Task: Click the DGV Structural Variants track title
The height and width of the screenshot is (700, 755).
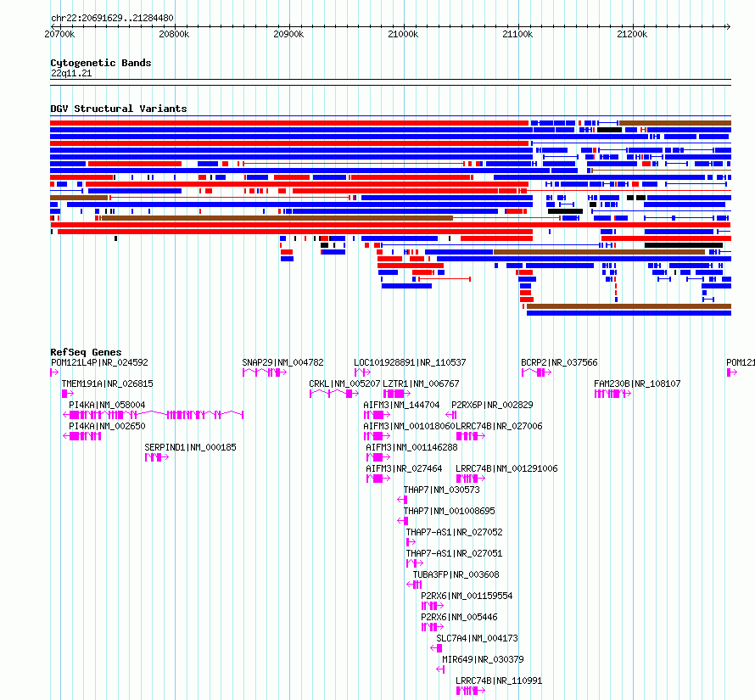Action: point(119,109)
